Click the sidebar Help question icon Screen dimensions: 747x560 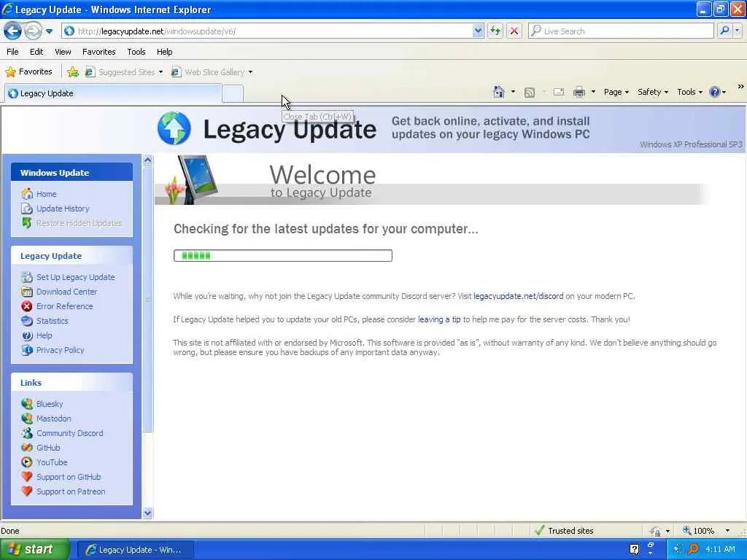[27, 335]
